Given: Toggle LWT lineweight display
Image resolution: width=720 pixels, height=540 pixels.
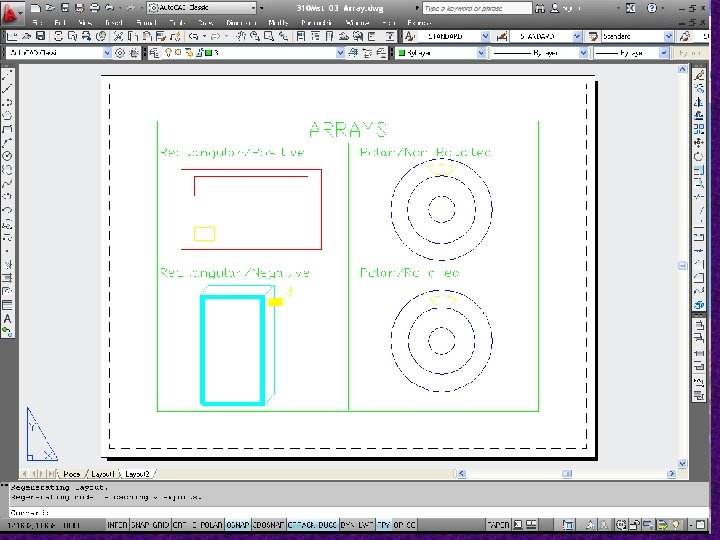Looking at the screenshot, I should tap(366, 524).
